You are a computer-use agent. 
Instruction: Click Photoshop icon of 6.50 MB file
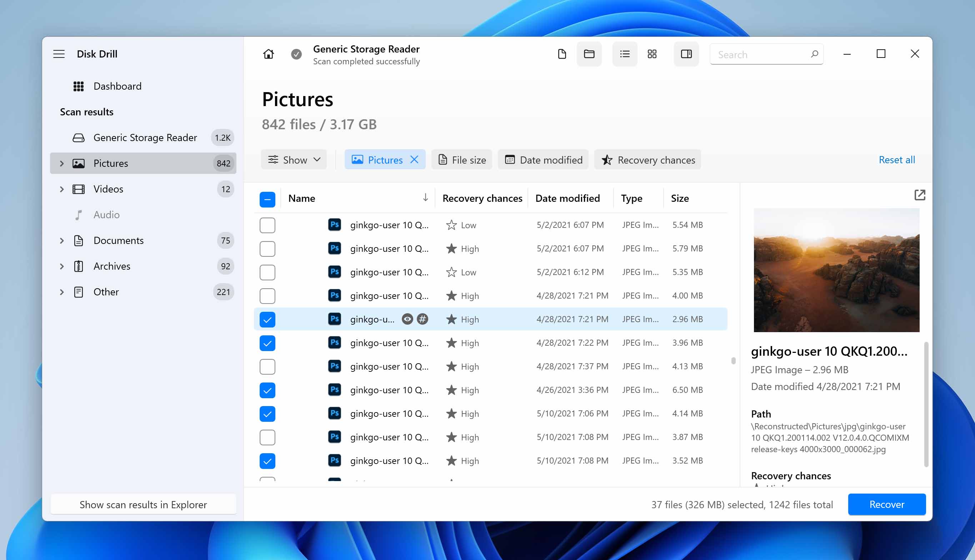334,390
